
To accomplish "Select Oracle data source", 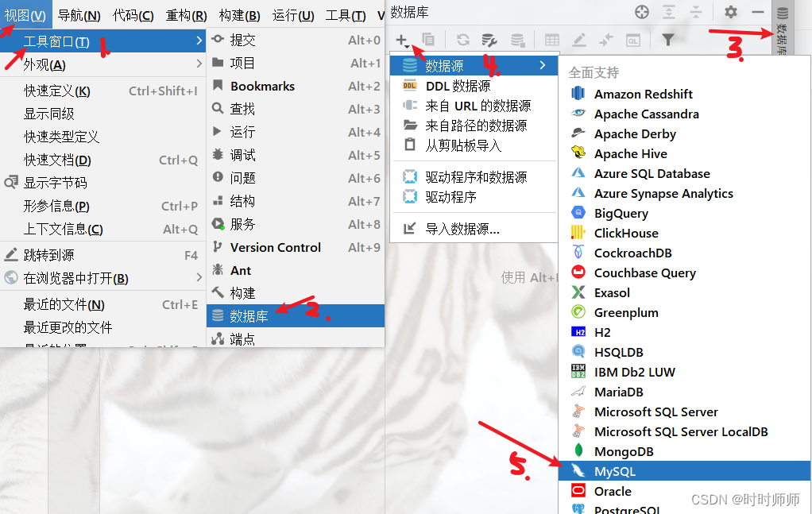I will click(685, 491).
